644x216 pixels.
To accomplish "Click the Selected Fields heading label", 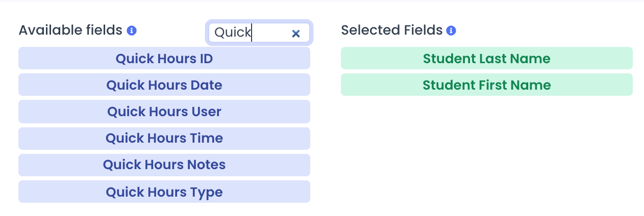I will click(x=391, y=31).
